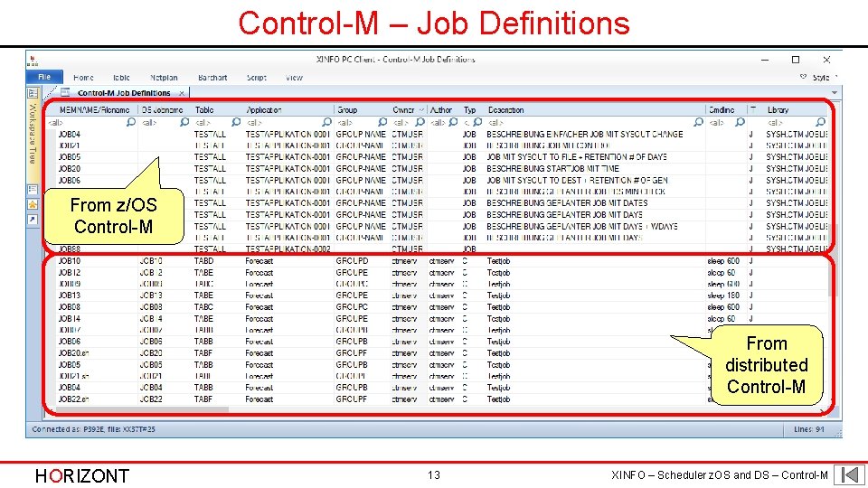
Task: Switch to the Netplan ribbon tab
Action: pos(164,78)
